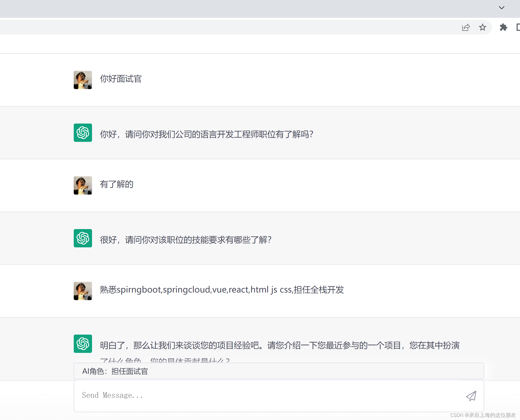Click the message text 有了解的
Image resolution: width=520 pixels, height=420 pixels.
click(117, 184)
